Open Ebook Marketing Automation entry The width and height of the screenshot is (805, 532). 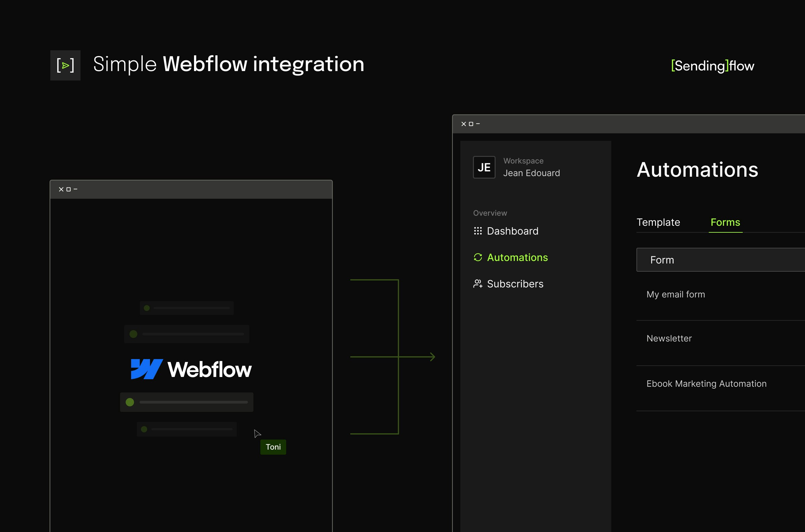coord(706,383)
